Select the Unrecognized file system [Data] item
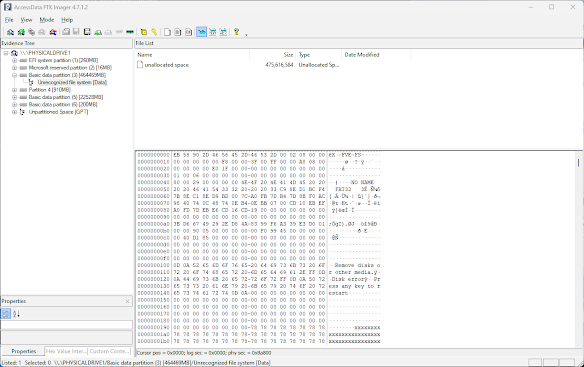The image size is (584, 367). [72, 82]
